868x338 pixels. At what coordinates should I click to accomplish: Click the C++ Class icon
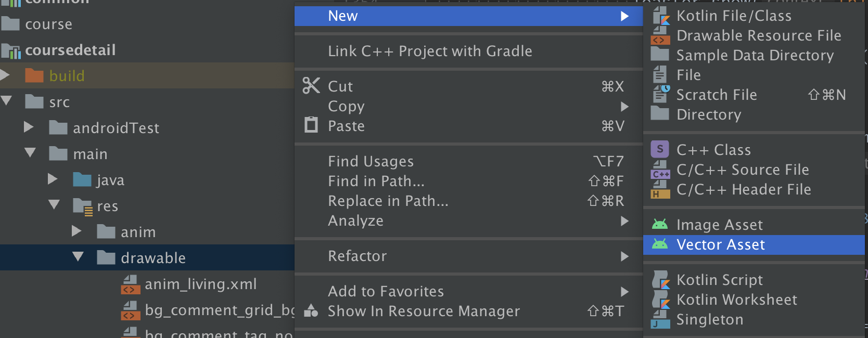660,150
